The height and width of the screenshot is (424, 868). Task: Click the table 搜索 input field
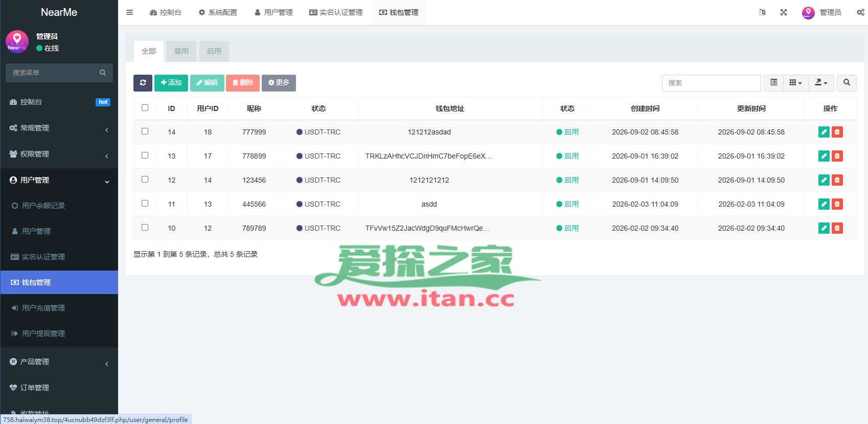pyautogui.click(x=711, y=83)
